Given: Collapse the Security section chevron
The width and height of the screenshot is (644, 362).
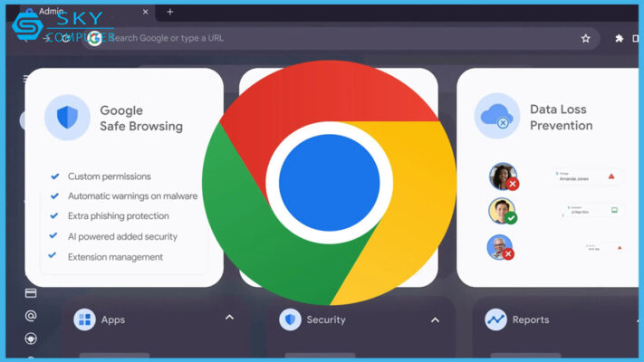Looking at the screenshot, I should (x=435, y=319).
